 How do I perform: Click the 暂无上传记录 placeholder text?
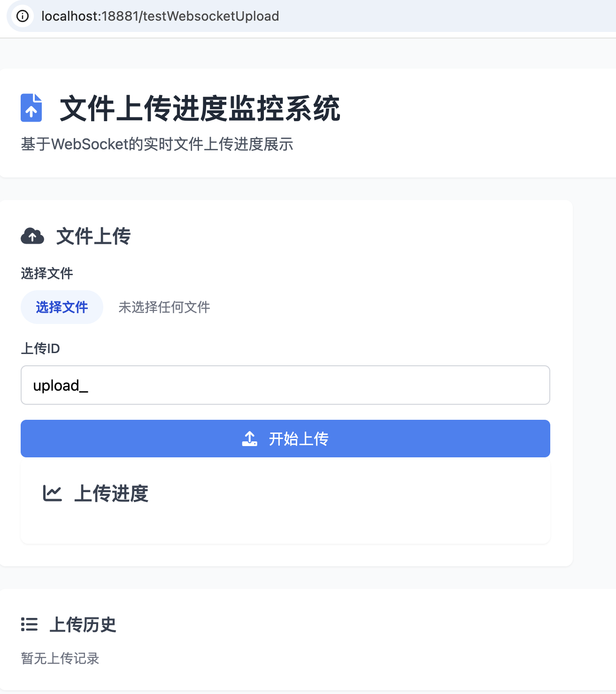[60, 658]
